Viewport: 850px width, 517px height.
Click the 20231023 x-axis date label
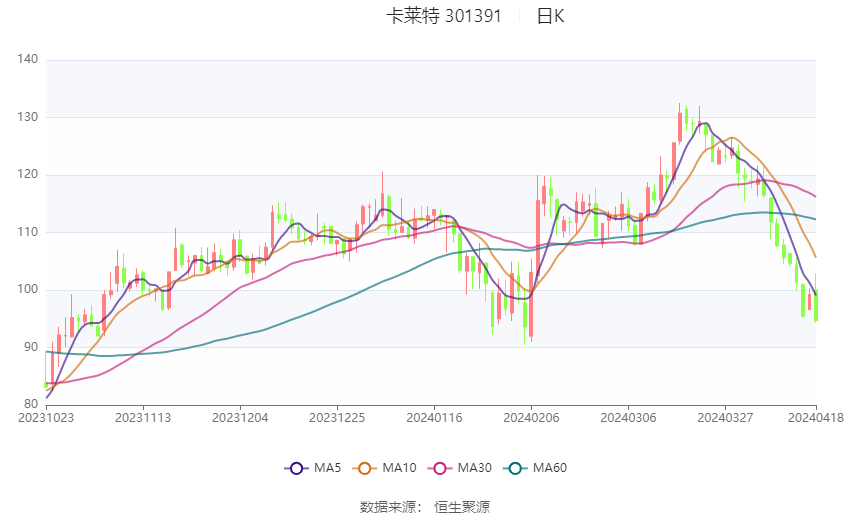pos(45,417)
